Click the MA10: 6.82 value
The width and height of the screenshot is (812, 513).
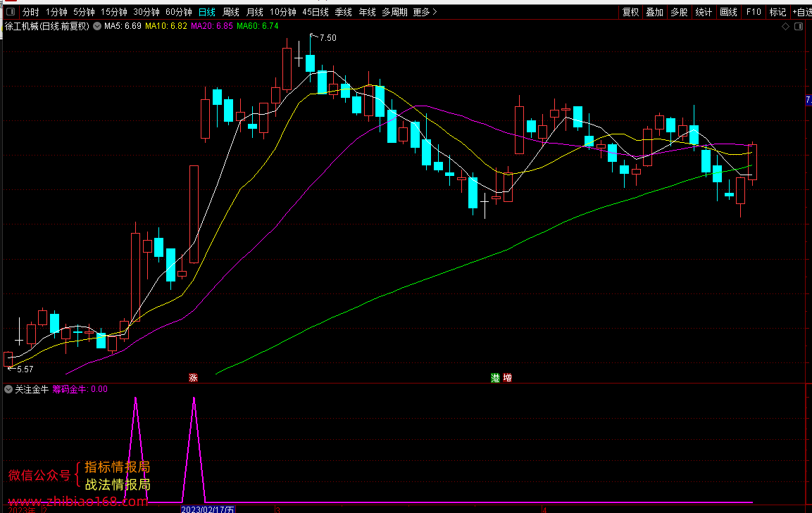click(x=165, y=26)
